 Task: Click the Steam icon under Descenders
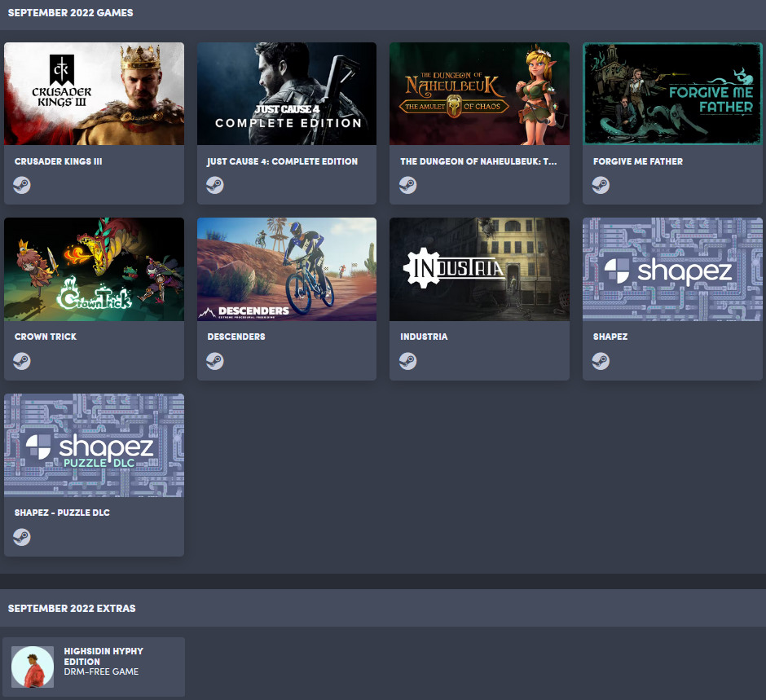215,361
